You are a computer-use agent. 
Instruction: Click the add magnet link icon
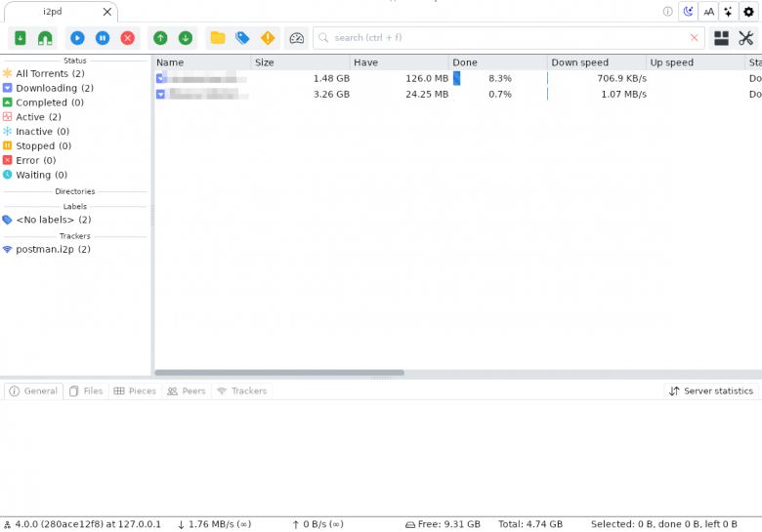45,38
